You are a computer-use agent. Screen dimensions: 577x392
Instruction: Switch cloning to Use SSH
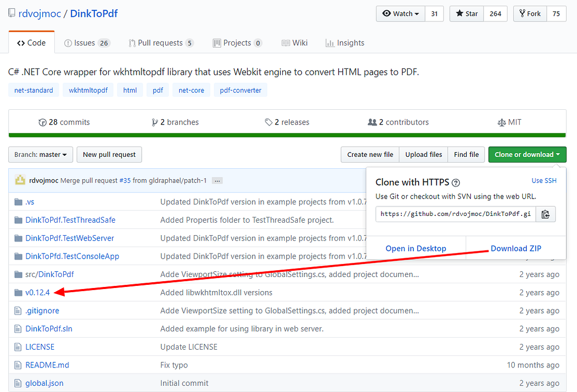click(544, 180)
